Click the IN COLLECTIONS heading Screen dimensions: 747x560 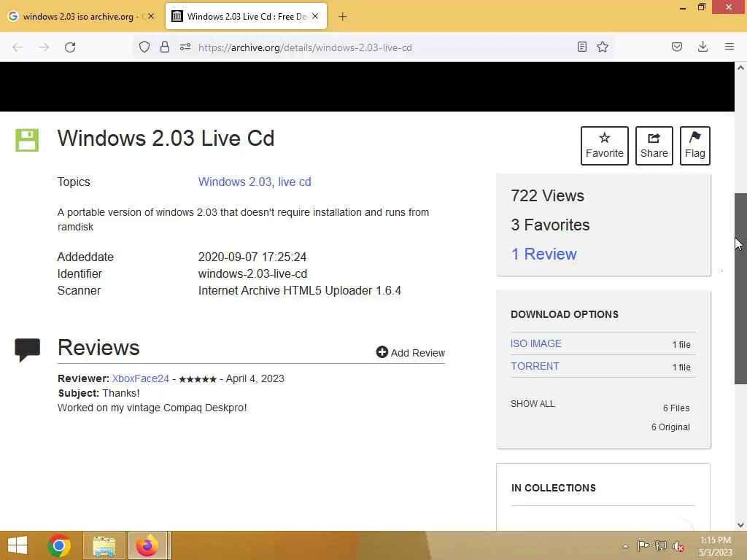point(554,488)
